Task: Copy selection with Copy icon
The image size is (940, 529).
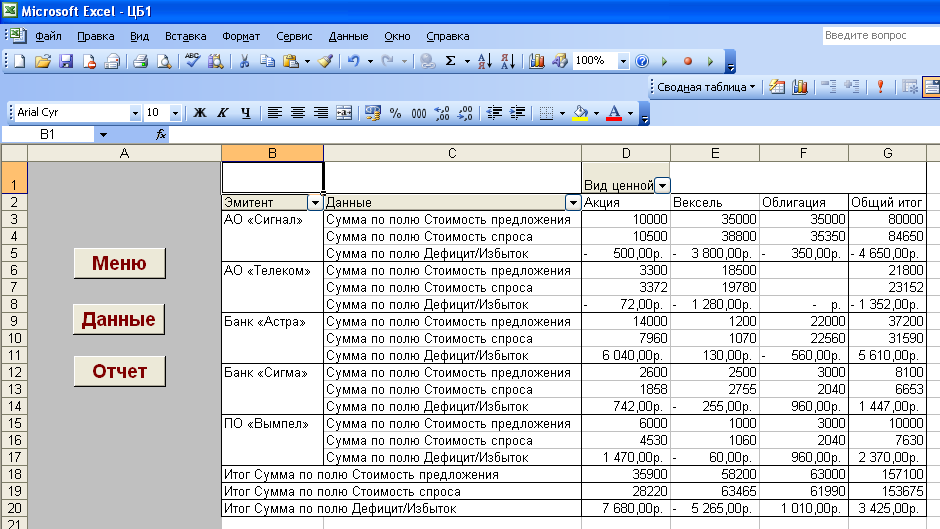Action: coord(267,61)
